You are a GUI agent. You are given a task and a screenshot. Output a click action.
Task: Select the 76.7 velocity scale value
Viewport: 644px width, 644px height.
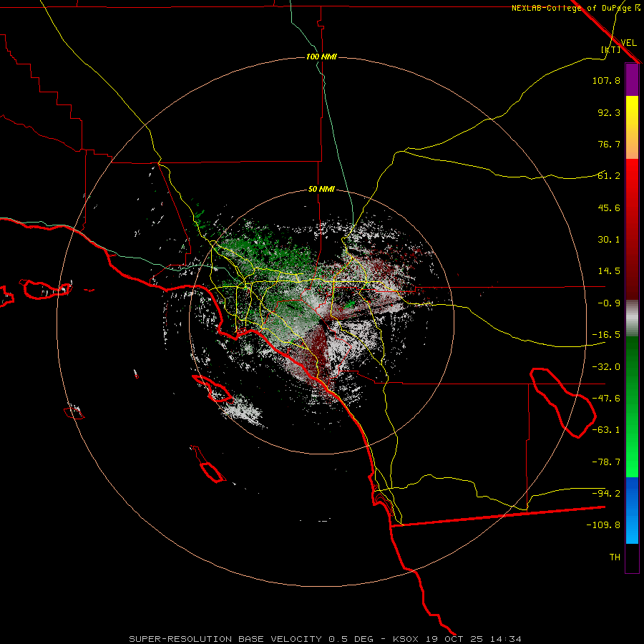609,144
